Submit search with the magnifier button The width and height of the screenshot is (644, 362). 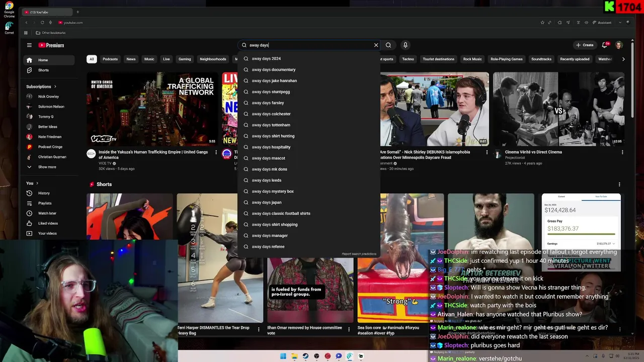(388, 45)
